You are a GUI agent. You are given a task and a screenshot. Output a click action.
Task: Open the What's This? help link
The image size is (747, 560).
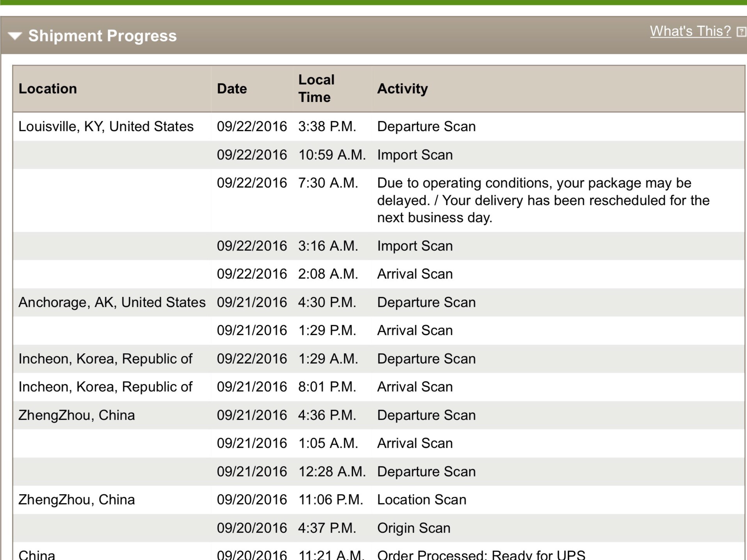(690, 31)
